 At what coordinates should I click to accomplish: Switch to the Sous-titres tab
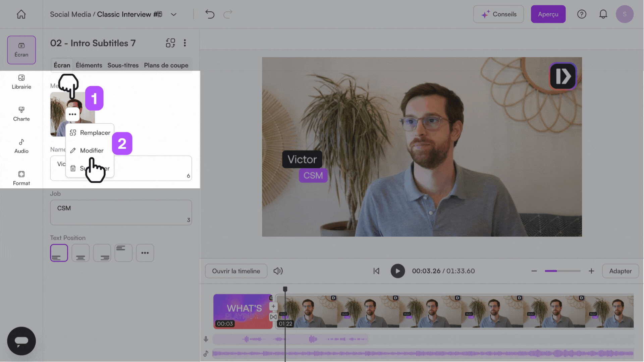coord(123,65)
